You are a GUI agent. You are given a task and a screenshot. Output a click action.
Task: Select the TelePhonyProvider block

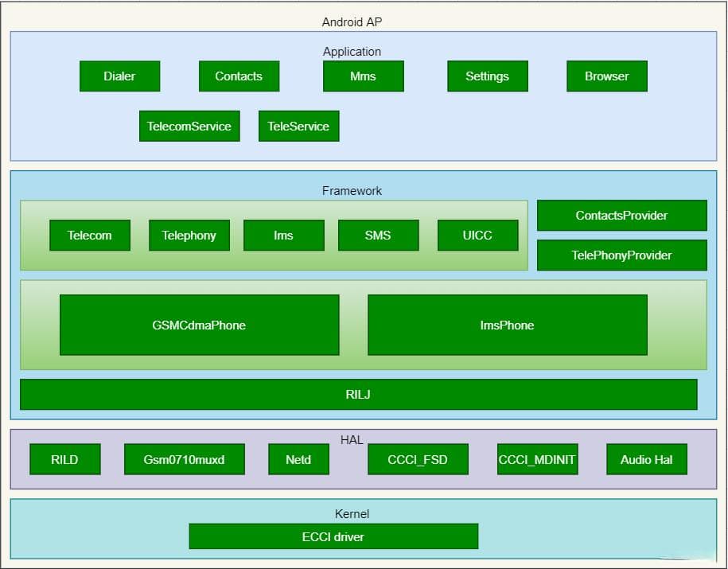tap(622, 255)
